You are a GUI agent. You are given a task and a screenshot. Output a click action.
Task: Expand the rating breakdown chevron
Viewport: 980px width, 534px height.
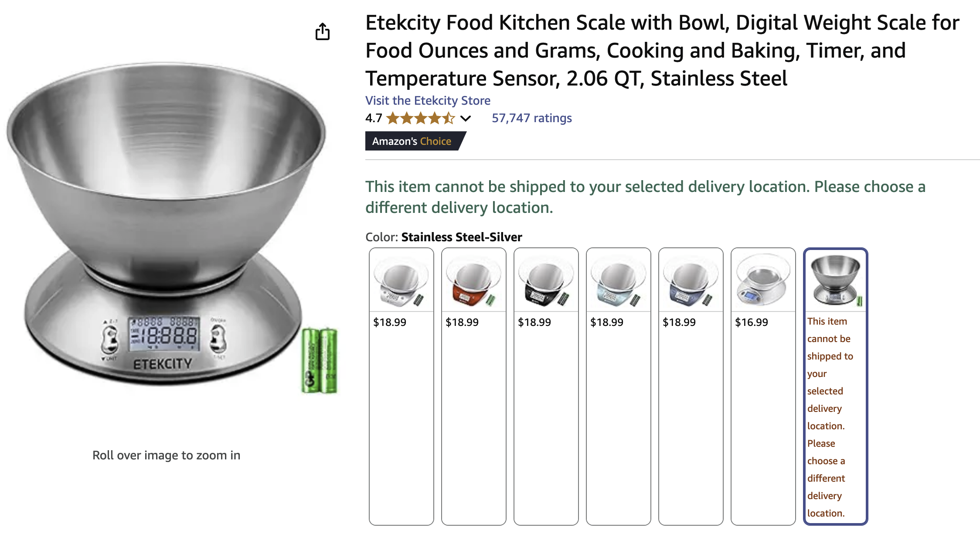(466, 118)
